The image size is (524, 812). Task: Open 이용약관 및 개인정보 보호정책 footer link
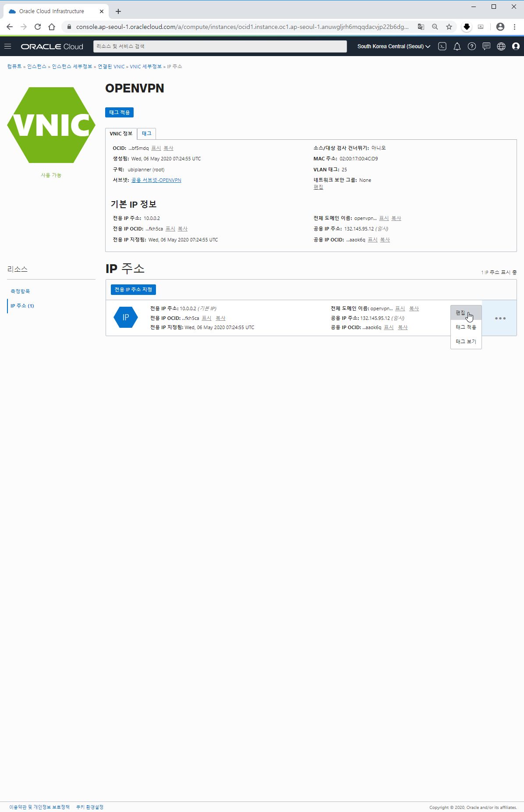click(39, 807)
